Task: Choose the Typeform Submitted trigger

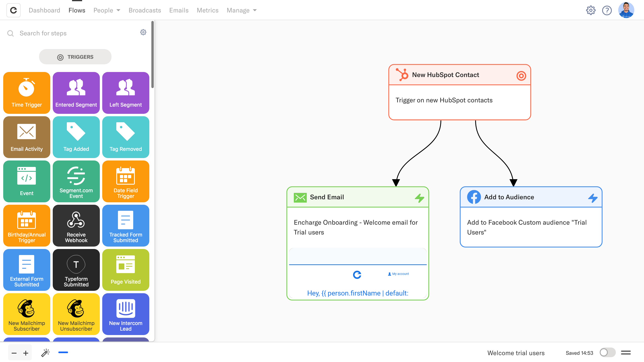Action: [76, 269]
